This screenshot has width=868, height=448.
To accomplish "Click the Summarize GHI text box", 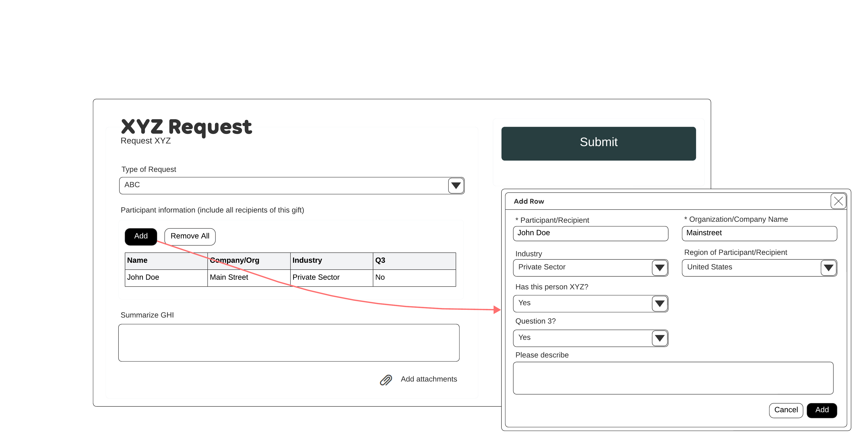I will coord(289,343).
